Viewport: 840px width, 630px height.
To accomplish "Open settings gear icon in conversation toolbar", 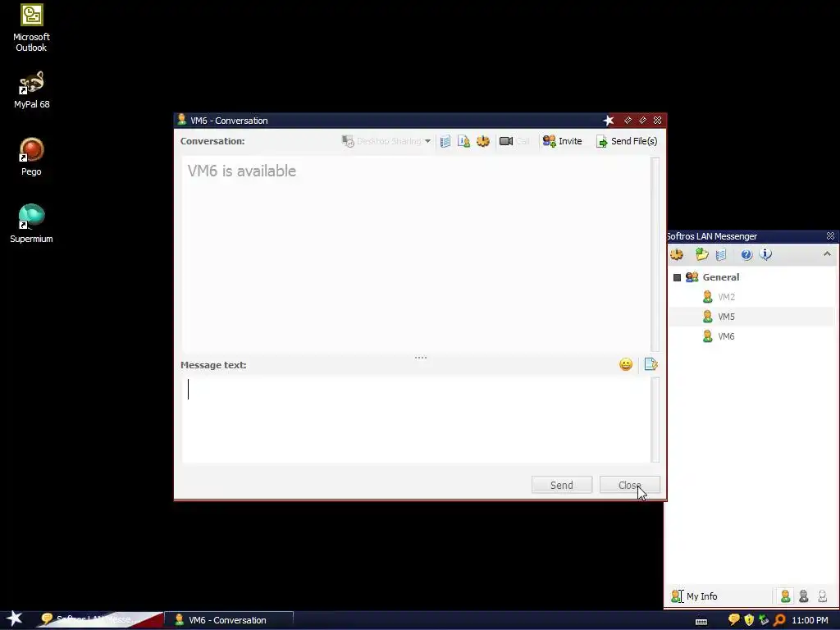I will point(483,141).
